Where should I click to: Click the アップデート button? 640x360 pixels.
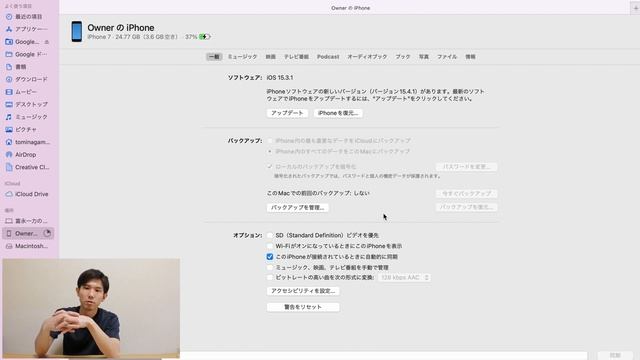pyautogui.click(x=287, y=113)
